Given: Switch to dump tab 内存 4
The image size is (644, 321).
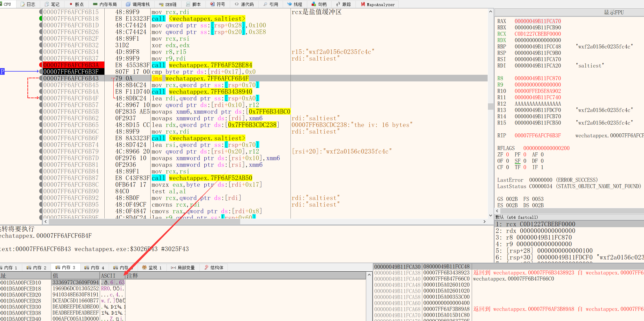Looking at the screenshot, I should (x=95, y=268).
